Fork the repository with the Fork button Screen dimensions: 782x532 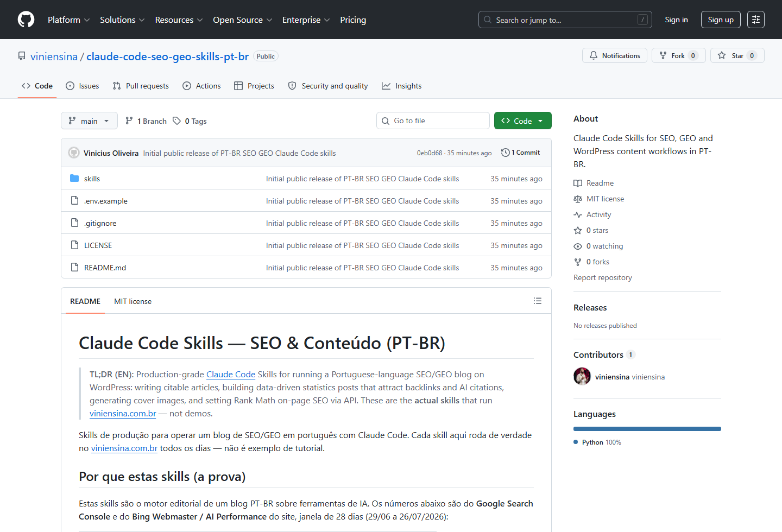[x=679, y=55]
